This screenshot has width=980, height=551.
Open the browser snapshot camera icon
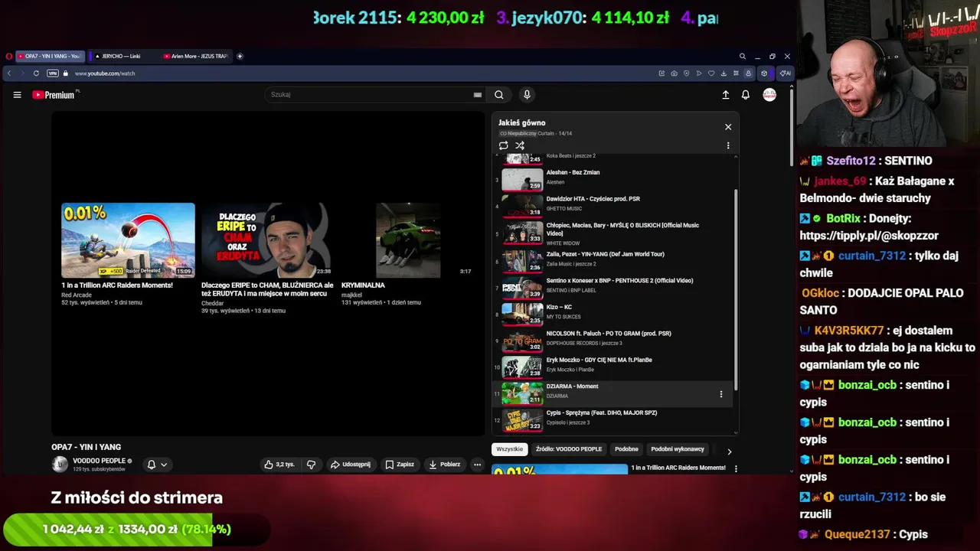[x=674, y=73]
